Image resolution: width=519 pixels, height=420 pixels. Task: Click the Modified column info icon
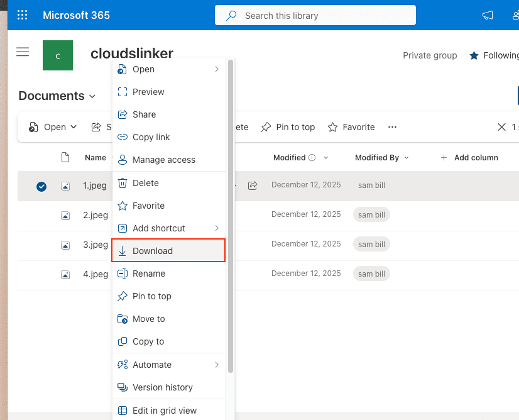coord(312,157)
